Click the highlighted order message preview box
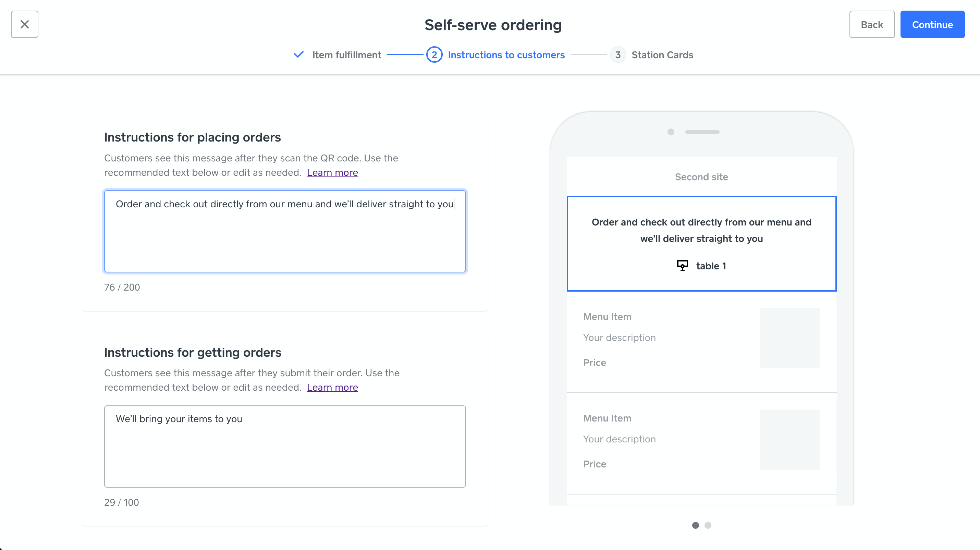The height and width of the screenshot is (550, 980). point(701,243)
